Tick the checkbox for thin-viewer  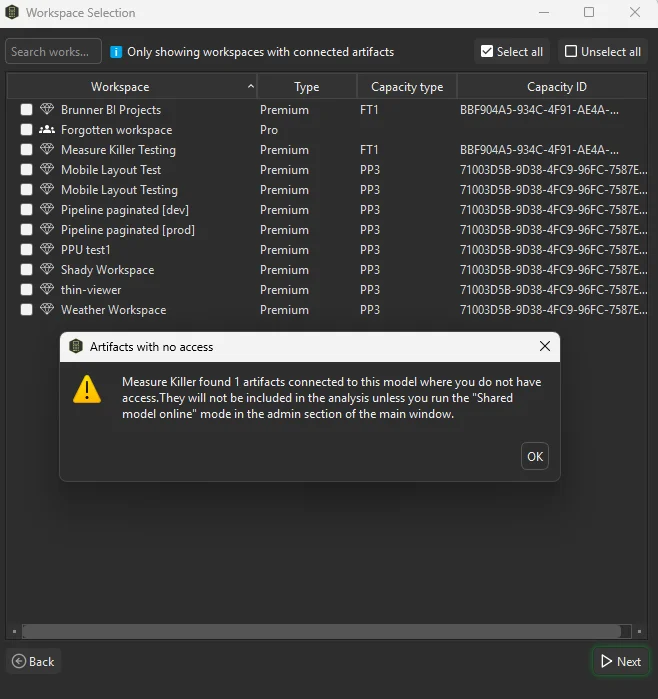[x=26, y=289]
